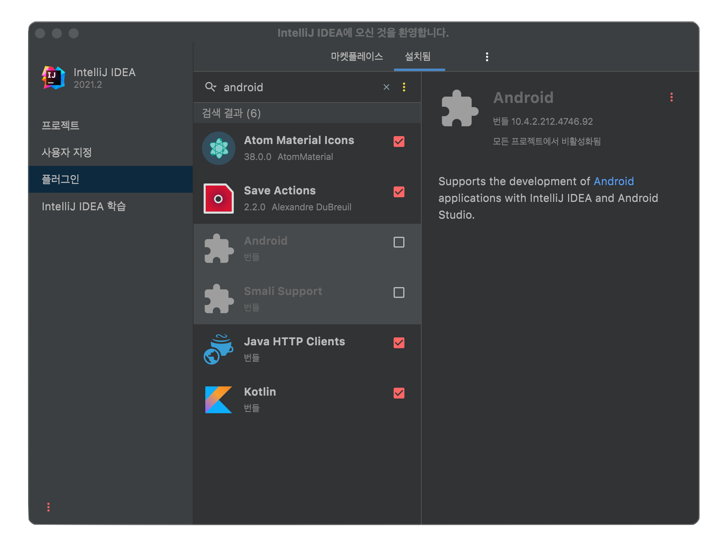Click the Android puzzle icon in list
The image size is (728, 560).
pos(219,249)
